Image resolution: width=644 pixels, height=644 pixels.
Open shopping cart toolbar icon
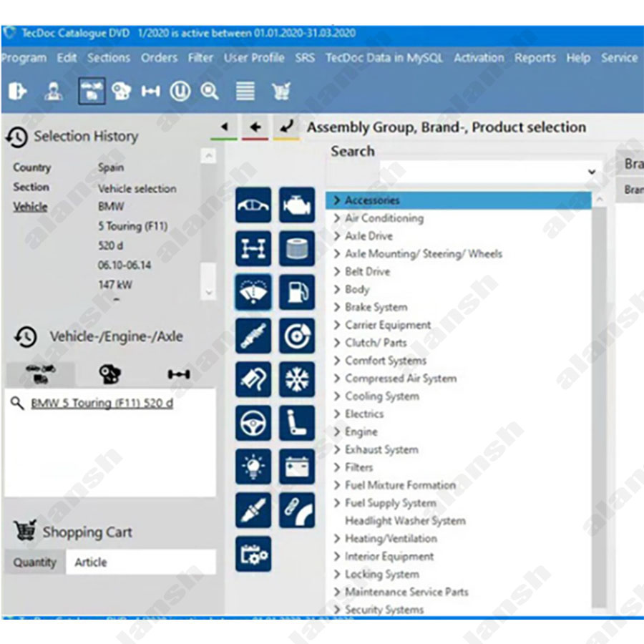[x=281, y=91]
